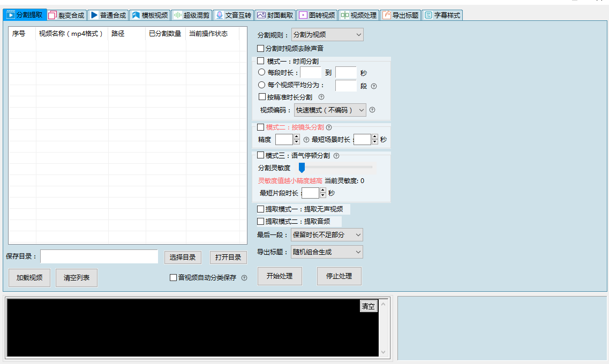Check 模式一：时间分割 option

click(x=260, y=61)
